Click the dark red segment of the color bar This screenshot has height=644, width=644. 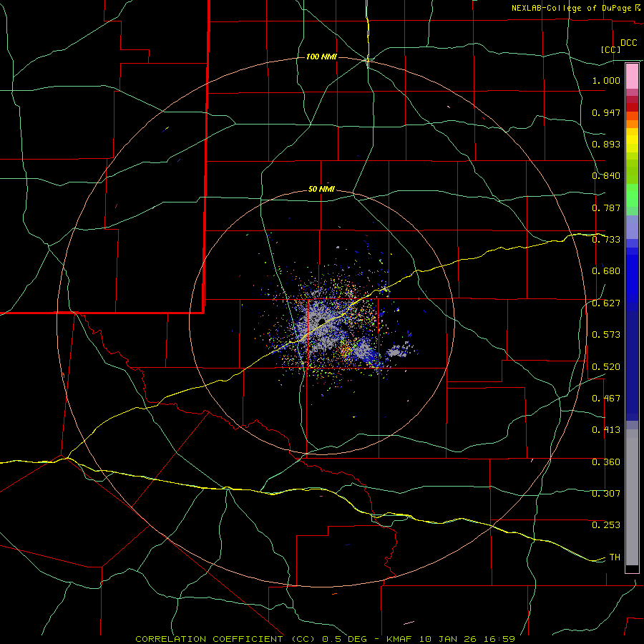(x=632, y=107)
